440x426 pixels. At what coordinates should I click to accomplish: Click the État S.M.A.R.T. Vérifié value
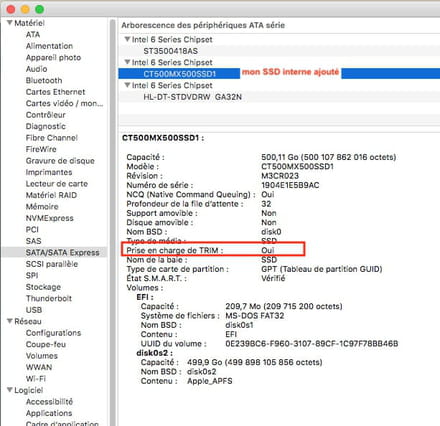coord(273,278)
